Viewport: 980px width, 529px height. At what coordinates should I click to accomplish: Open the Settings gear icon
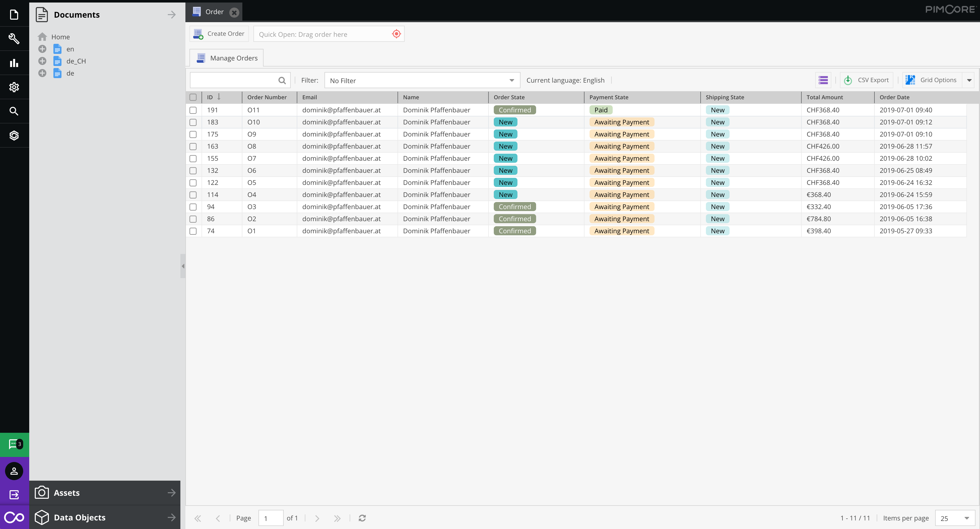tap(14, 87)
